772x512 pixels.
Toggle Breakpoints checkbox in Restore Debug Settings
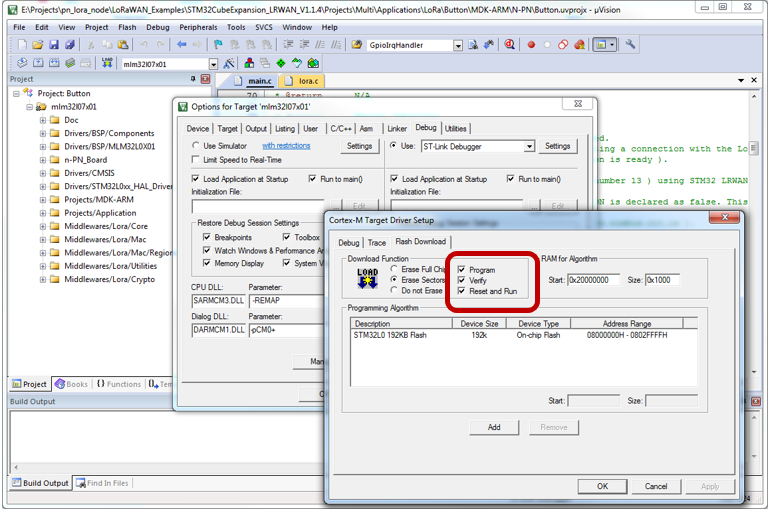click(207, 237)
